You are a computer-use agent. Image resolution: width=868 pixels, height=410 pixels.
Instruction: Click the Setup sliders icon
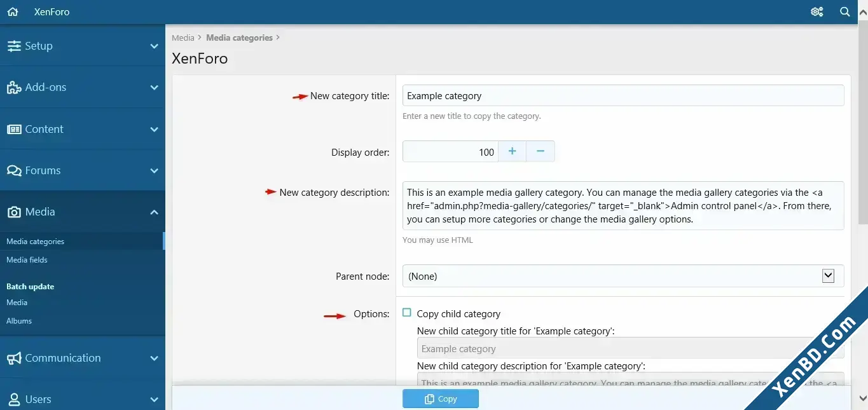[x=14, y=46]
